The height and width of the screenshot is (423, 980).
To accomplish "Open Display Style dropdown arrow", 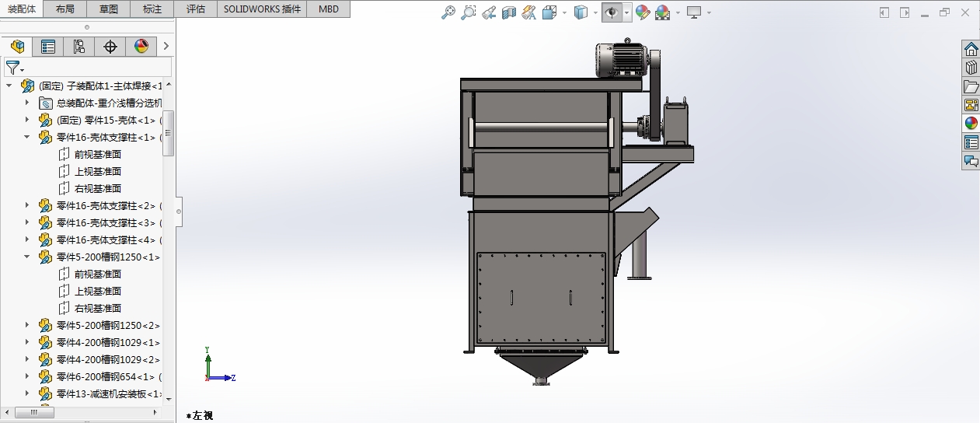I will (595, 13).
